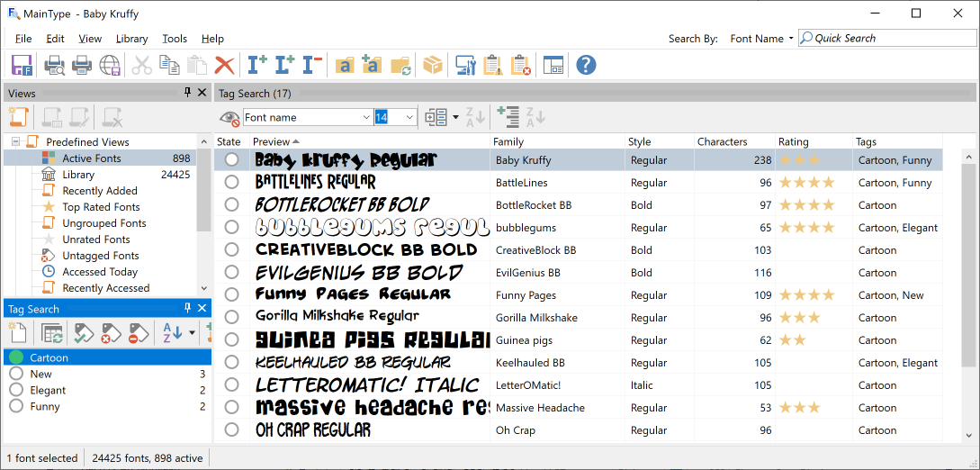Click the star rating of Massive Headache
The image size is (980, 470).
[x=799, y=408]
